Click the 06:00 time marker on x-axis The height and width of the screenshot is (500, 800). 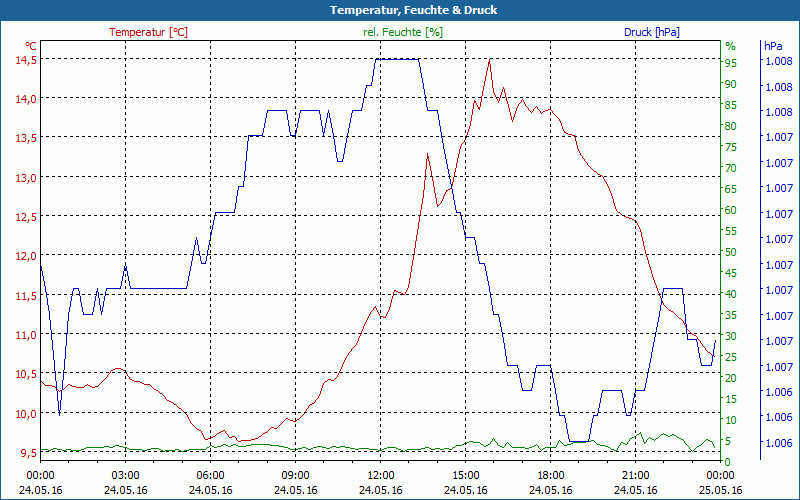pyautogui.click(x=210, y=475)
